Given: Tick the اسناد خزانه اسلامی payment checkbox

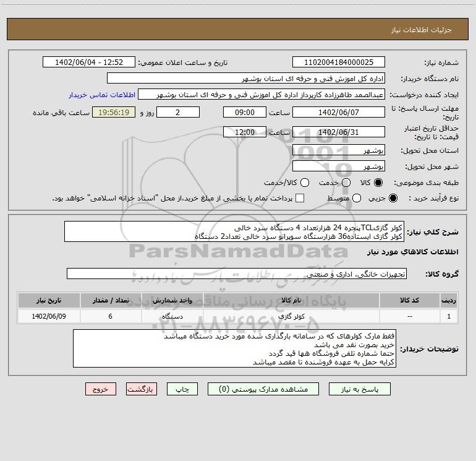Looking at the screenshot, I should pos(300,198).
